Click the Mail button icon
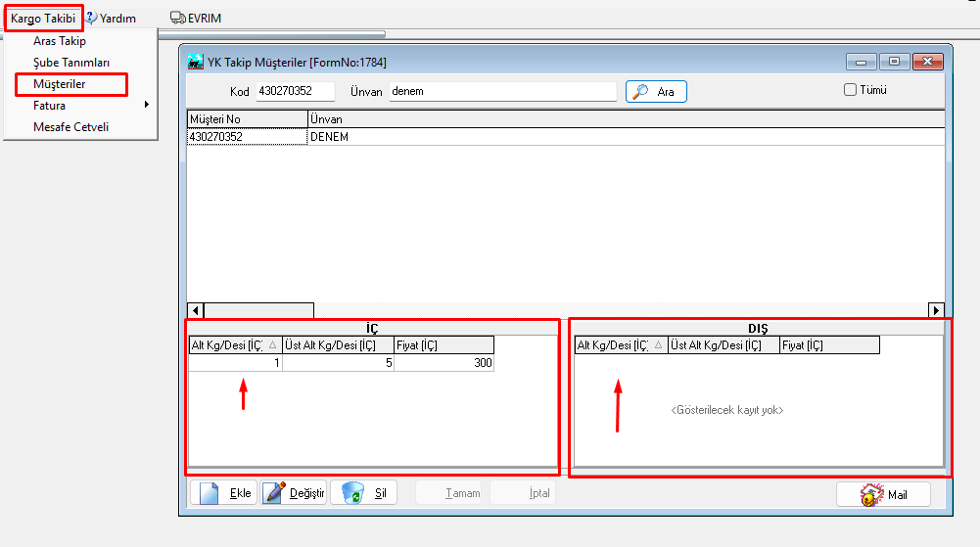The width and height of the screenshot is (980, 547). pyautogui.click(x=872, y=494)
